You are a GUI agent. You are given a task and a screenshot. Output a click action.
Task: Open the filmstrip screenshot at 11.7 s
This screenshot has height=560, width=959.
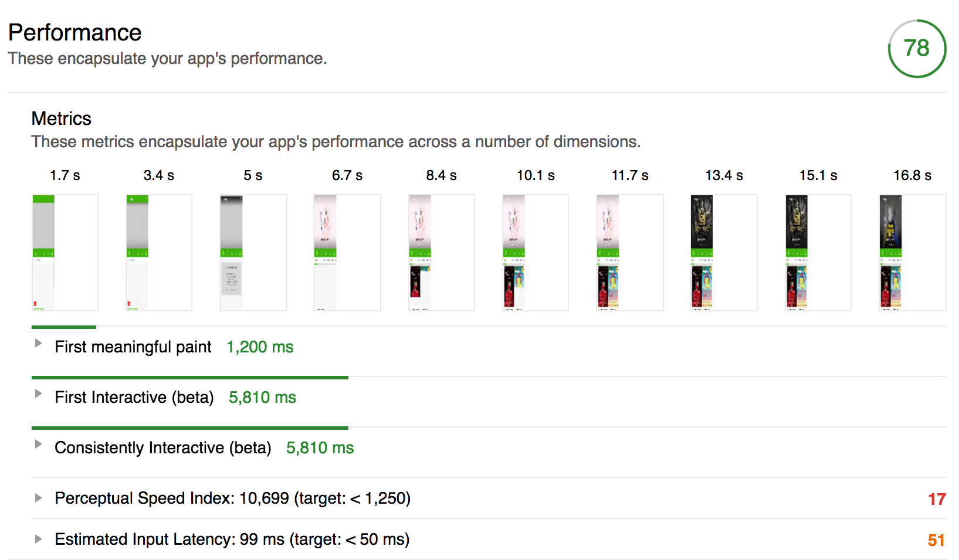pos(629,252)
